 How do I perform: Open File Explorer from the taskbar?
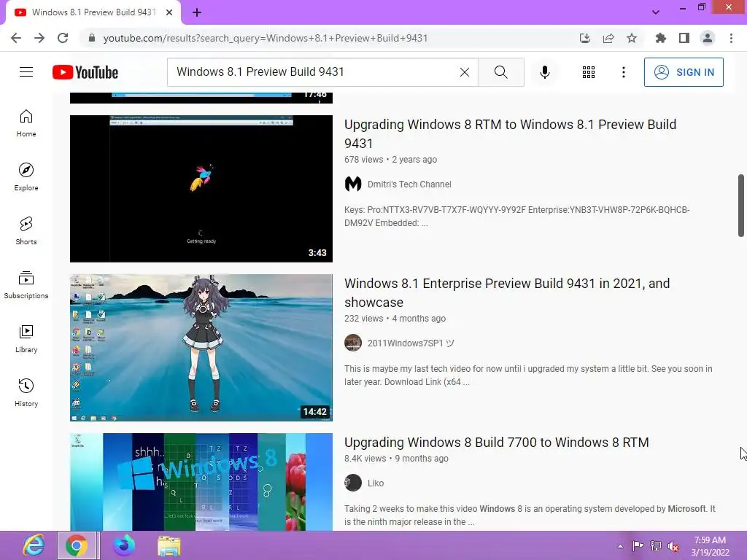[169, 545]
